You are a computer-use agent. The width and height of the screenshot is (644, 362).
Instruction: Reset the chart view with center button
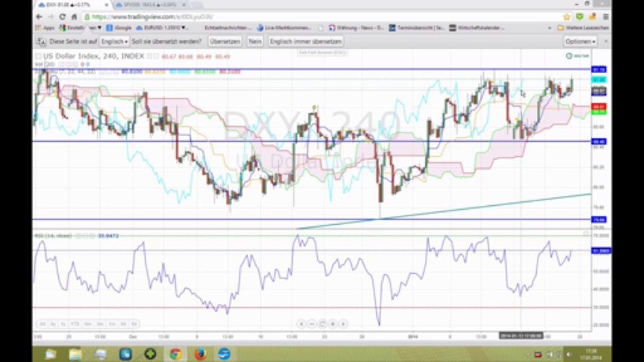click(322, 324)
